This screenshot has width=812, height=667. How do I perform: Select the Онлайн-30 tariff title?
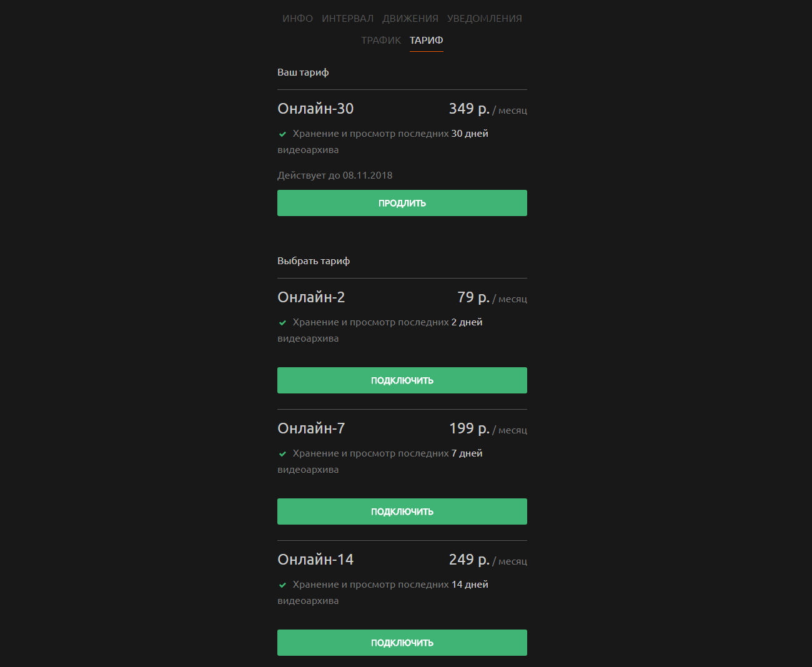[x=315, y=108]
